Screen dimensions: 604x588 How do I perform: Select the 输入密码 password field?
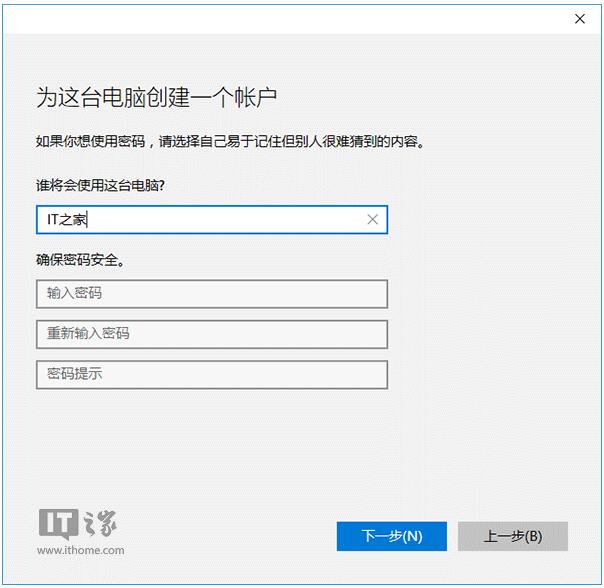(211, 294)
